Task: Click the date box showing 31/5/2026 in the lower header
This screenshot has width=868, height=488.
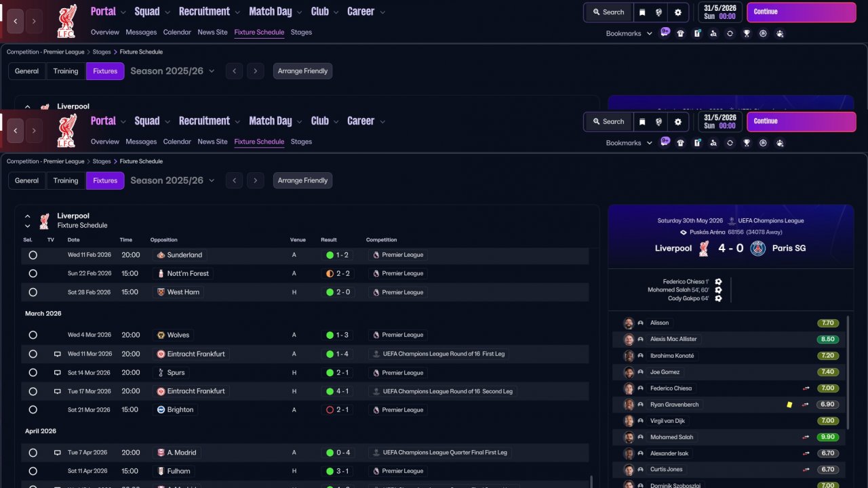Action: coord(720,122)
